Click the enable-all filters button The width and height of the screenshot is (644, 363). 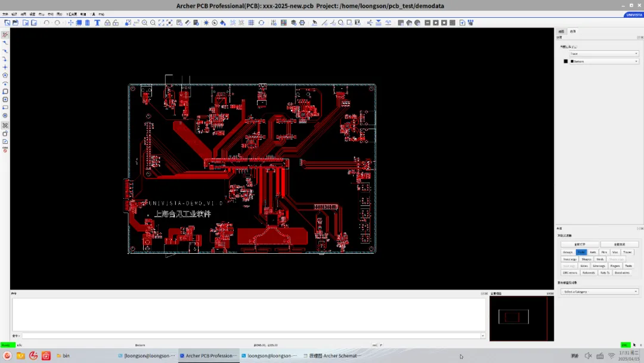[x=580, y=244]
